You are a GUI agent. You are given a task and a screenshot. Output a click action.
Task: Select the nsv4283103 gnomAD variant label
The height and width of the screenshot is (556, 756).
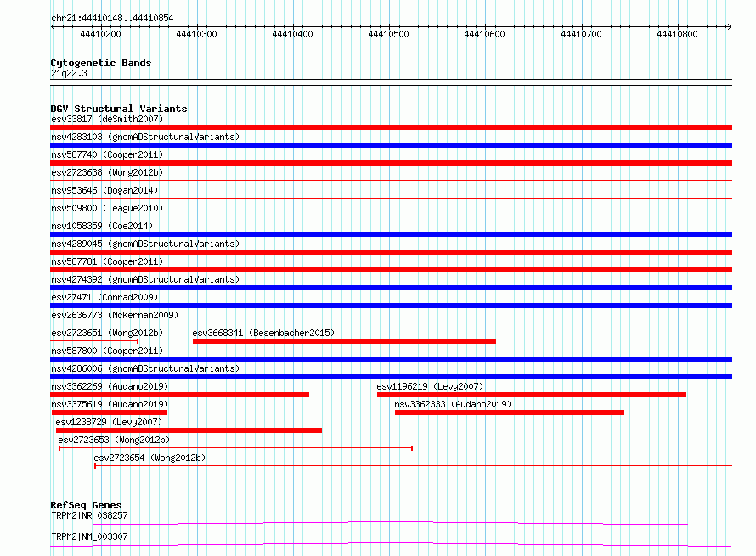pos(145,137)
